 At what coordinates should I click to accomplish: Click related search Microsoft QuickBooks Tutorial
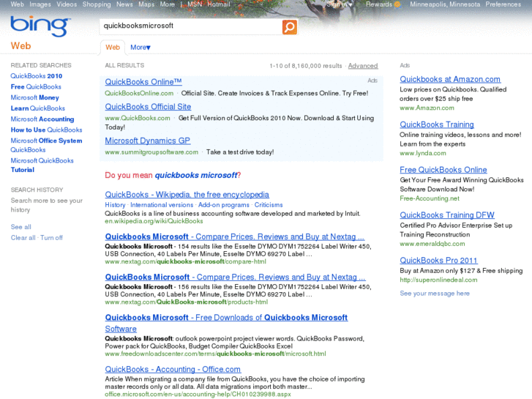coord(42,165)
